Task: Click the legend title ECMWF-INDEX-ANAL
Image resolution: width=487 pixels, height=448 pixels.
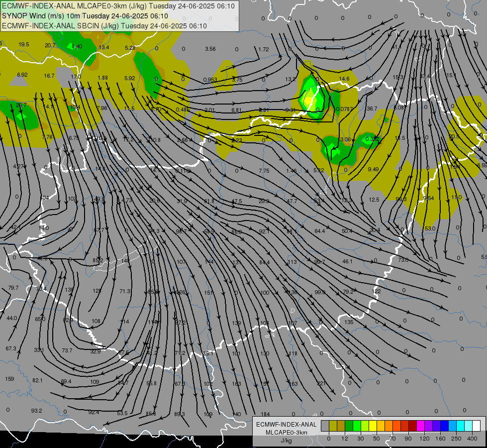Action: (287, 425)
